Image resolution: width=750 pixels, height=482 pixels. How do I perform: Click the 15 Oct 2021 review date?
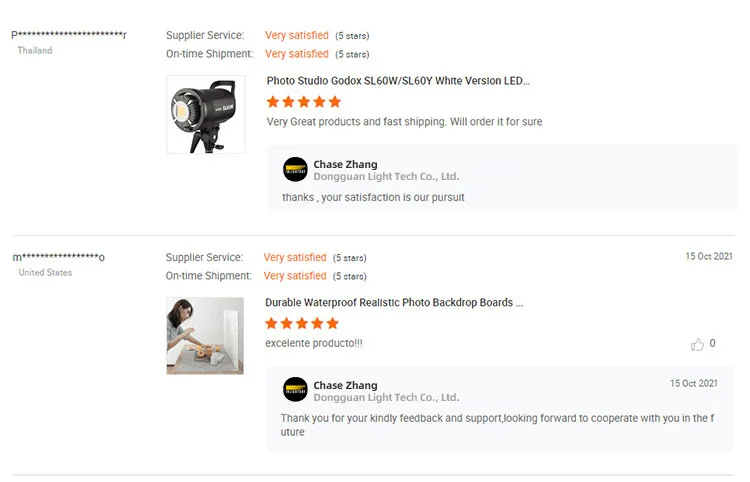709,256
